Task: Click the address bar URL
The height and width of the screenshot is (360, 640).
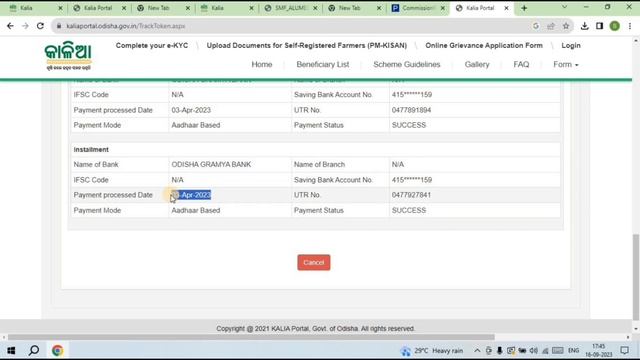Action: [x=126, y=26]
